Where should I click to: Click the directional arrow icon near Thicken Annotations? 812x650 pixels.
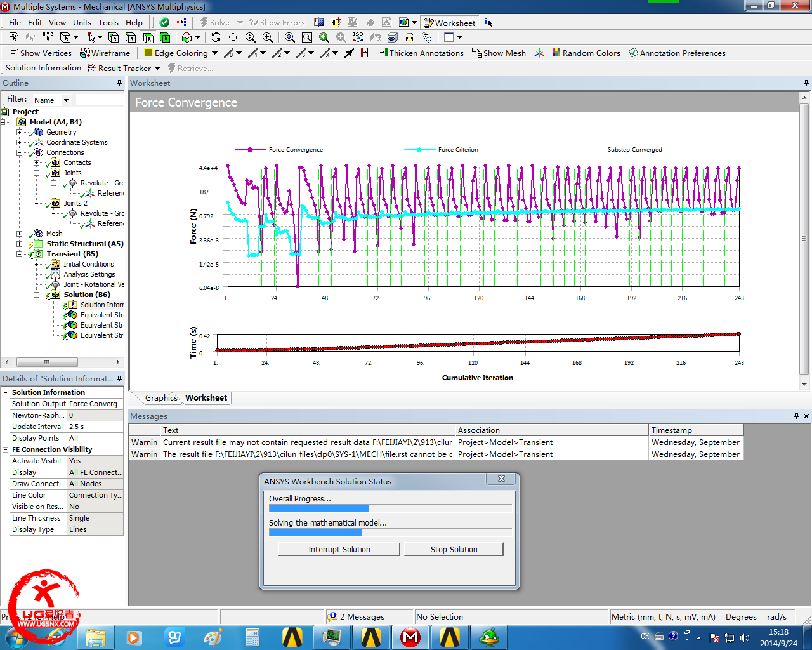(349, 53)
